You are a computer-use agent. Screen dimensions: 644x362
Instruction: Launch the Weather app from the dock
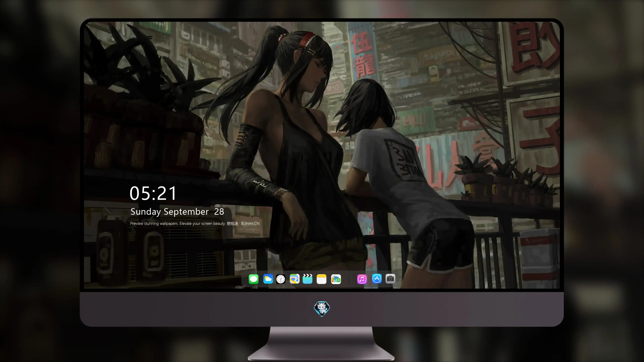pyautogui.click(x=268, y=279)
